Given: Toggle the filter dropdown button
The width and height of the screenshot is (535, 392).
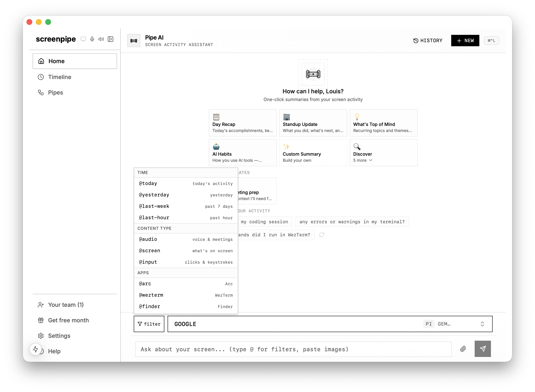Looking at the screenshot, I should coord(149,324).
